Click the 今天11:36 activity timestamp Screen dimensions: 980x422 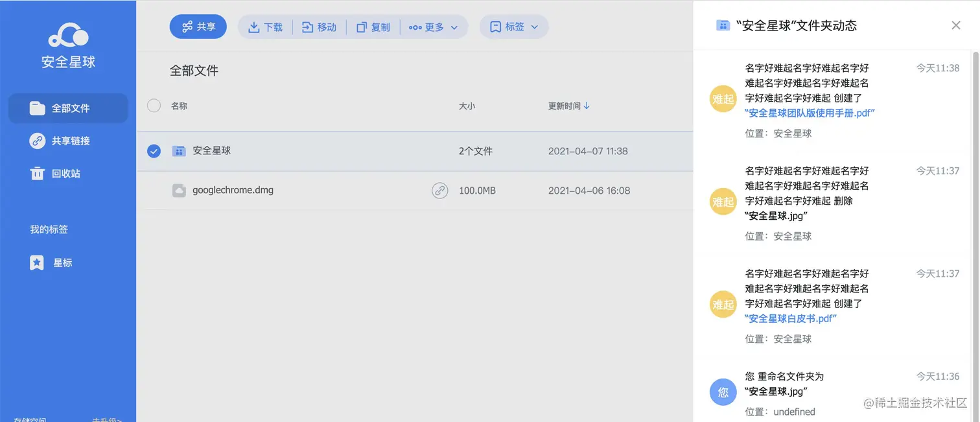[938, 376]
